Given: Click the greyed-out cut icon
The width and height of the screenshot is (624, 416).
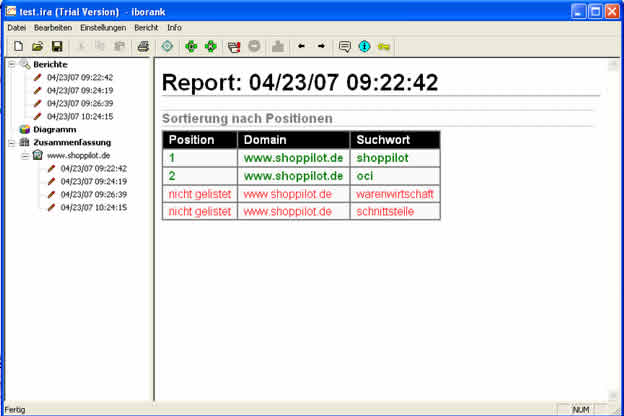Looking at the screenshot, I should [x=81, y=47].
